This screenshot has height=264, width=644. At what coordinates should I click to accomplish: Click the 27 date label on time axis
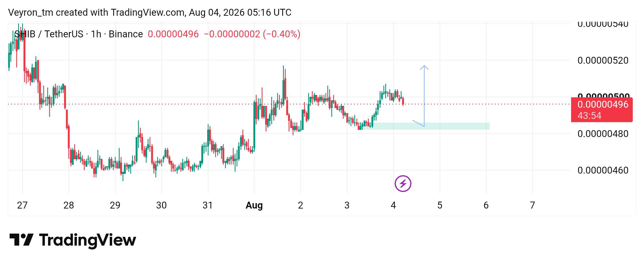(x=22, y=205)
